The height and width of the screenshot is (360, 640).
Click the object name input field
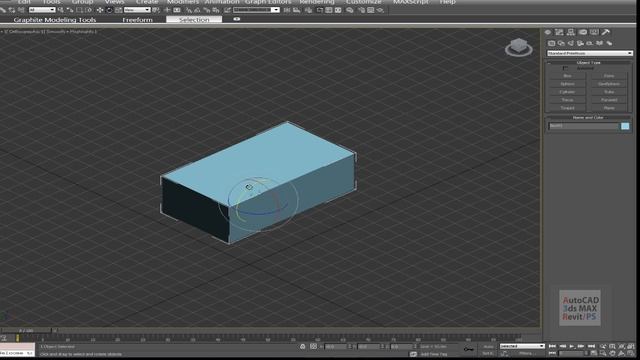[x=584, y=126]
